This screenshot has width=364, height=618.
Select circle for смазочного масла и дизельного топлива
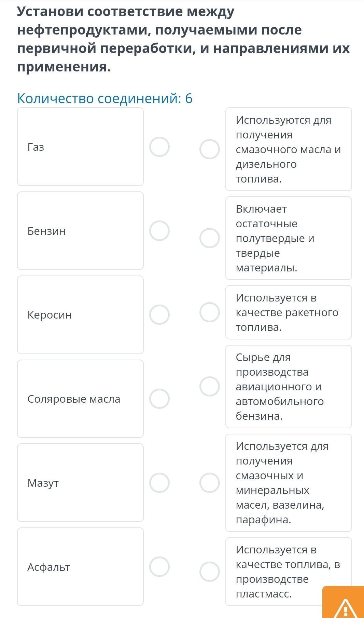click(x=209, y=149)
